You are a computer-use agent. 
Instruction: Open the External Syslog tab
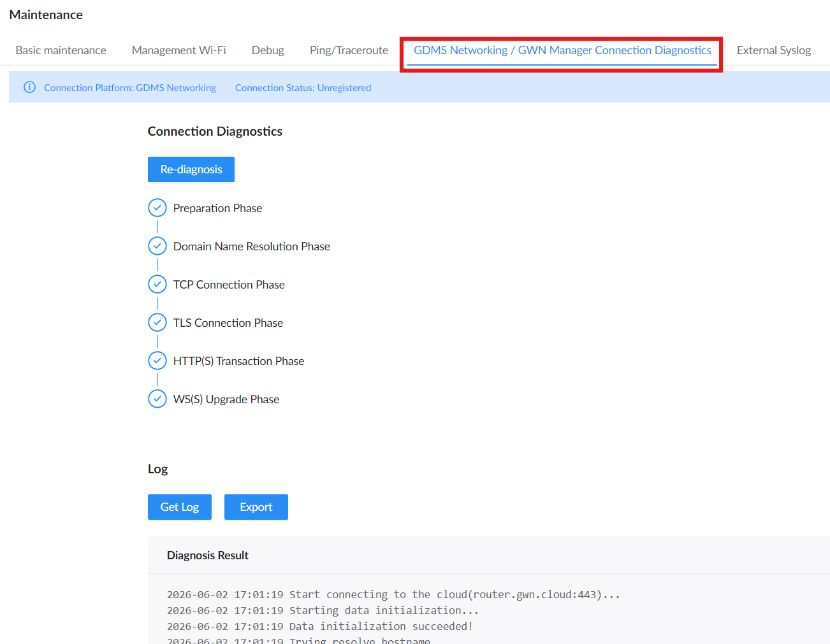(x=774, y=50)
